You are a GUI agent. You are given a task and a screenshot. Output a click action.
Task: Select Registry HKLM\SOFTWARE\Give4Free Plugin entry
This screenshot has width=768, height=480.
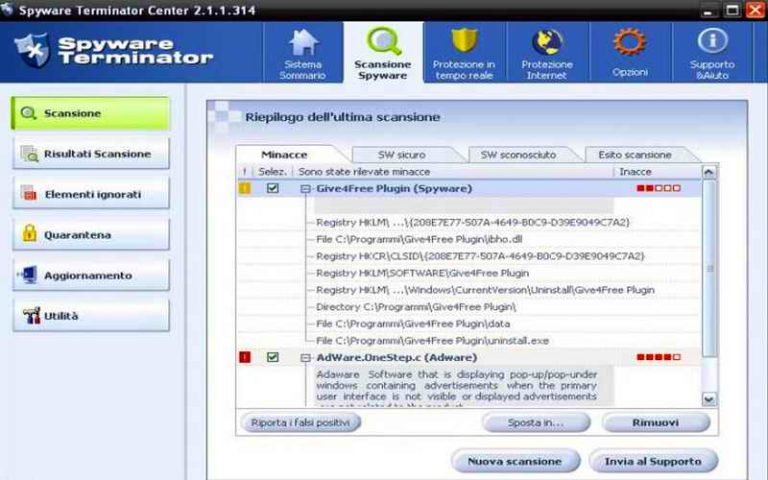[422, 273]
